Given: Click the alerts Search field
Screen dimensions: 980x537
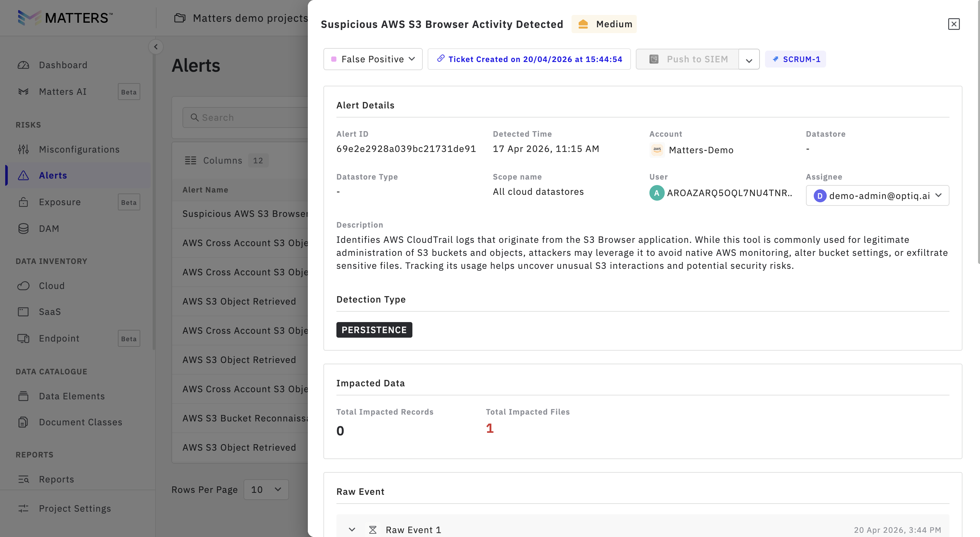Looking at the screenshot, I should coord(251,118).
